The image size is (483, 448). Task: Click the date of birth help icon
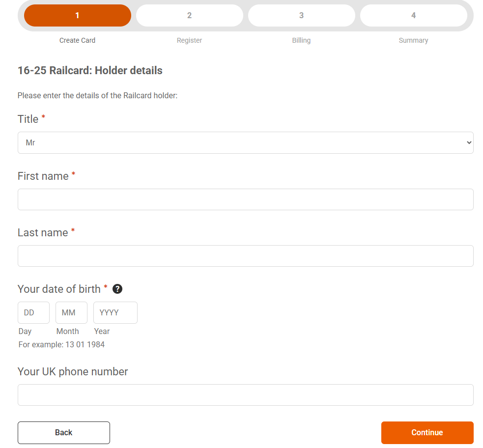click(x=117, y=289)
